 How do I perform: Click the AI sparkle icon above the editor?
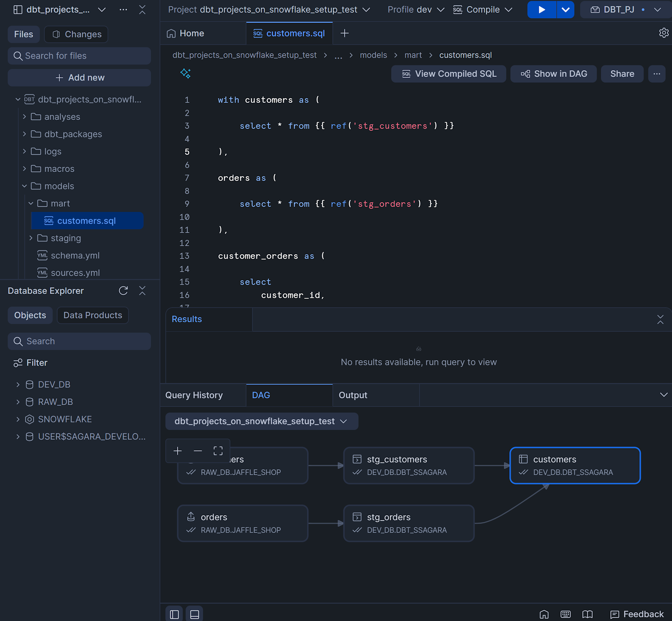(x=185, y=73)
